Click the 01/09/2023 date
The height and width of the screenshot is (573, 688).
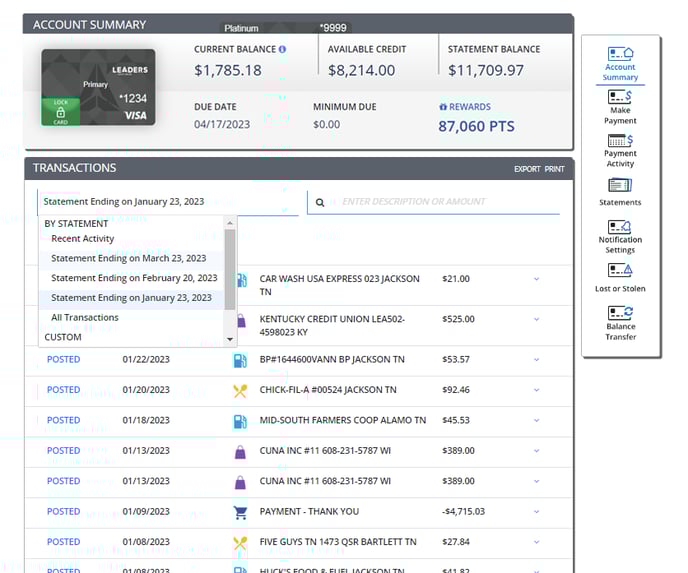(x=146, y=512)
